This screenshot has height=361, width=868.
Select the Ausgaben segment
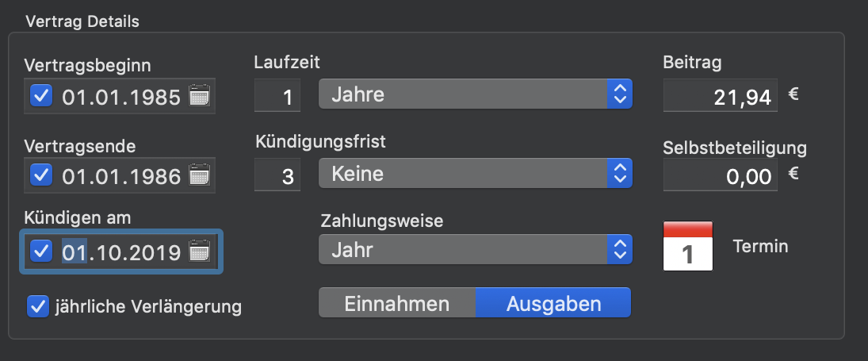pos(553,303)
